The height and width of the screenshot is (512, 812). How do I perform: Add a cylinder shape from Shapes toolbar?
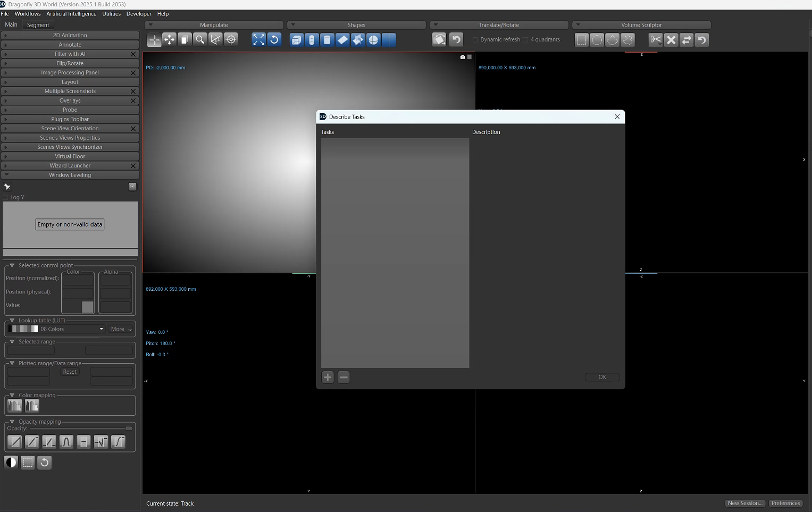(x=328, y=40)
